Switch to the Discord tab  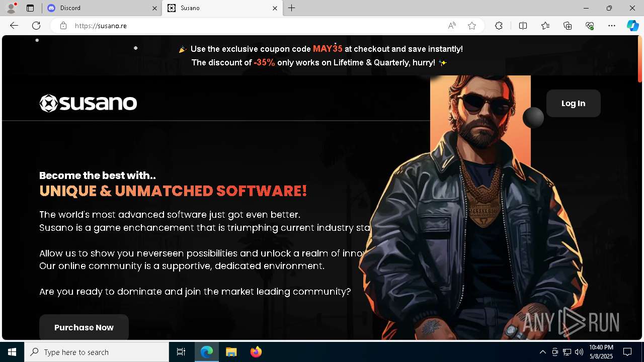(101, 8)
